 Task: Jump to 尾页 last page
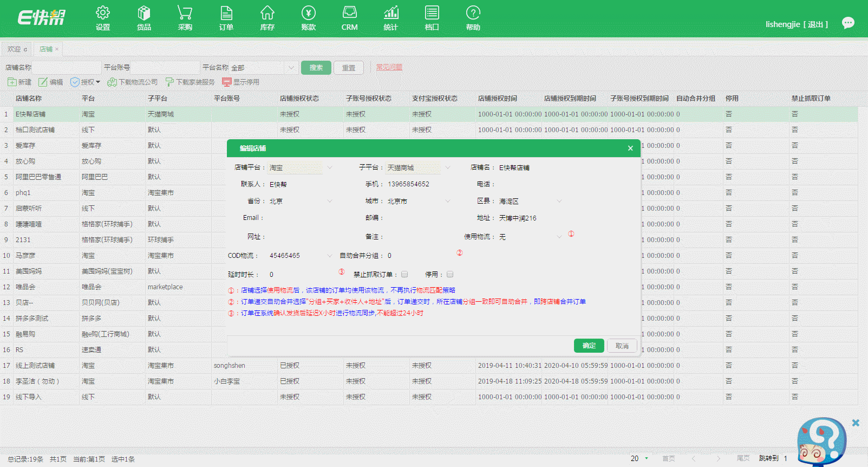pos(743,458)
